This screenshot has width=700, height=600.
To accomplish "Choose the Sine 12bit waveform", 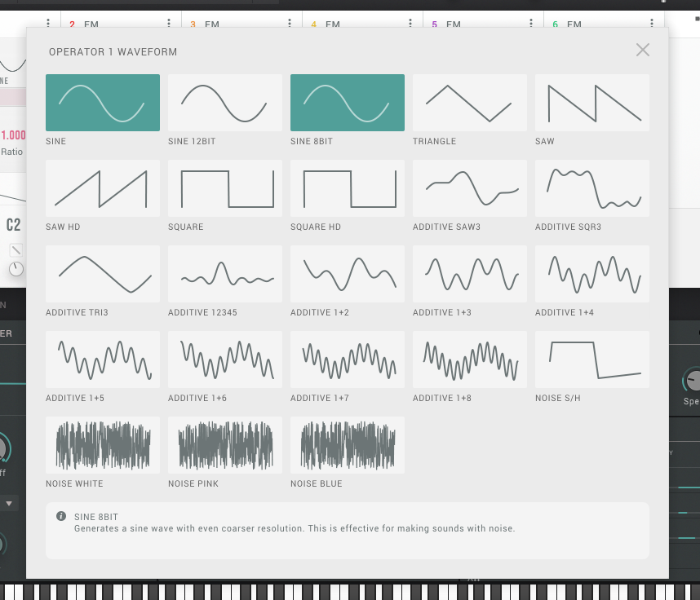I will tap(225, 103).
